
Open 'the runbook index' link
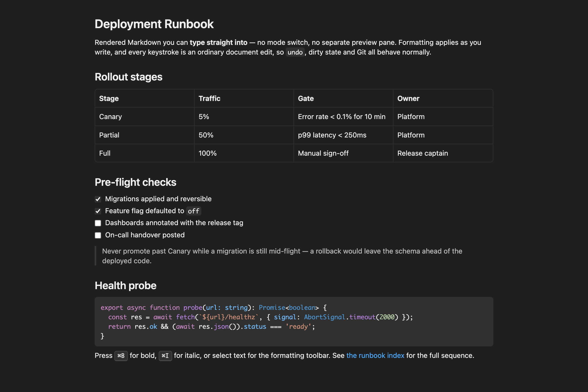click(x=375, y=355)
